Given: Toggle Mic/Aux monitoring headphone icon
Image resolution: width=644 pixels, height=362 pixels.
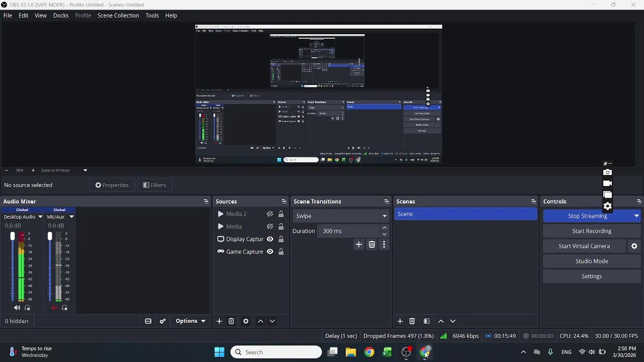Looking at the screenshot, I should point(65,308).
